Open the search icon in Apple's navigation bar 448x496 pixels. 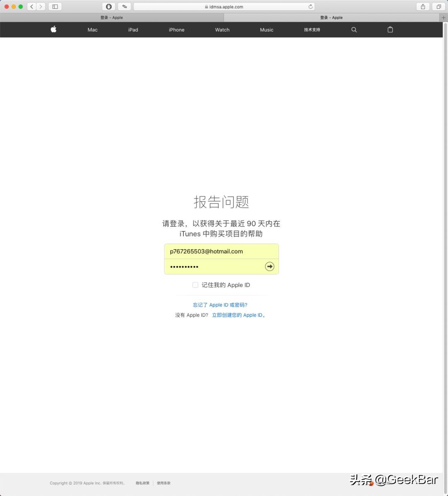tap(354, 29)
